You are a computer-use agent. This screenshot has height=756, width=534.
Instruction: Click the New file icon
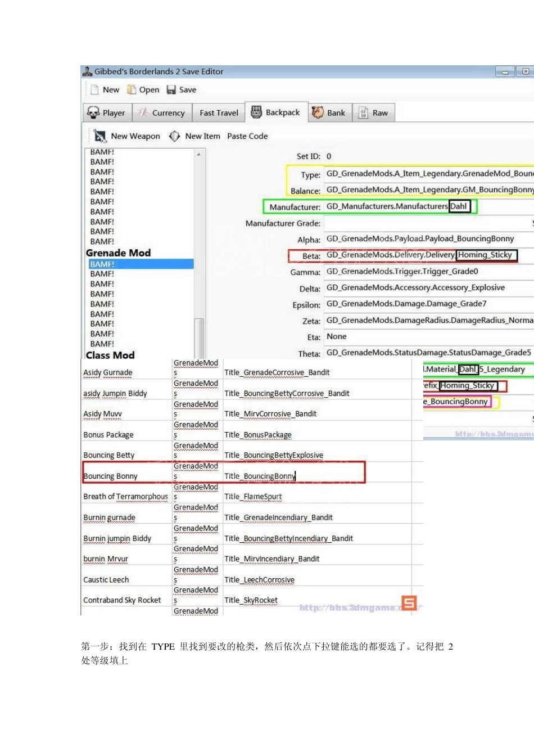(x=94, y=89)
